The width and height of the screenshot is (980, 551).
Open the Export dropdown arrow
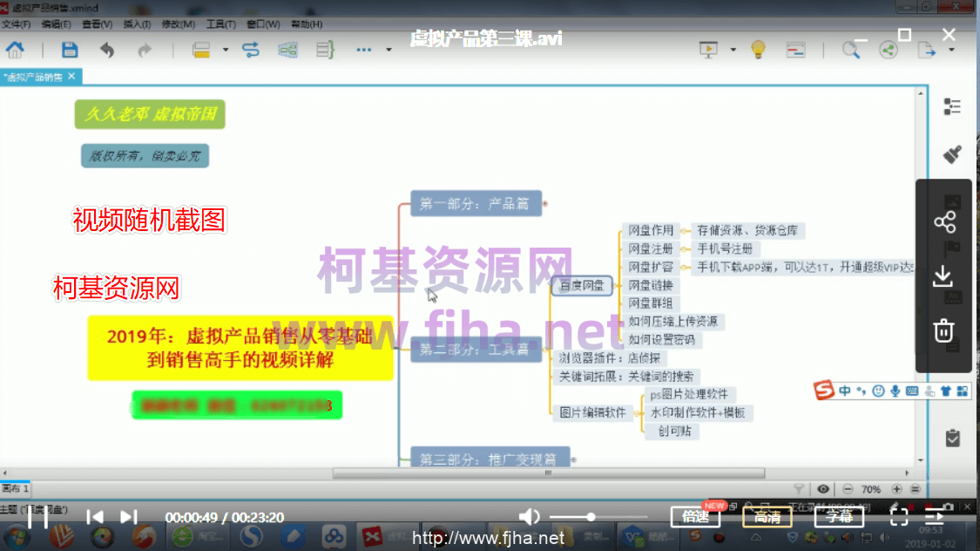click(950, 50)
